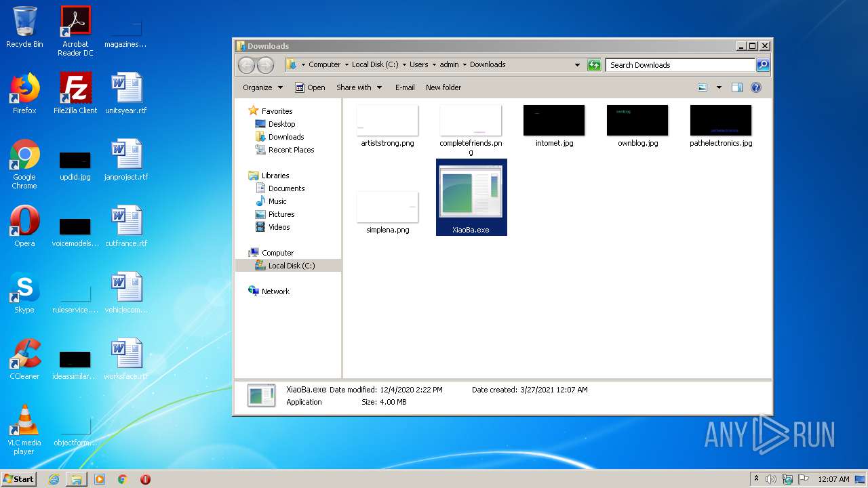This screenshot has height=488, width=868.
Task: Select janproject.rtf document on desktop
Action: (x=126, y=160)
